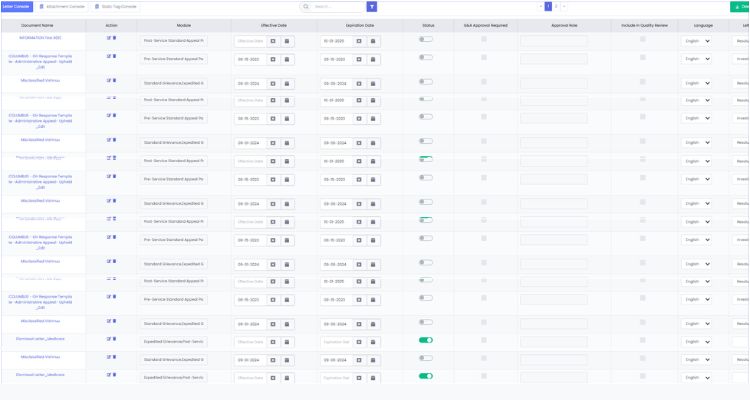
Task: Click the Expiration Date column header
Action: 360,25
